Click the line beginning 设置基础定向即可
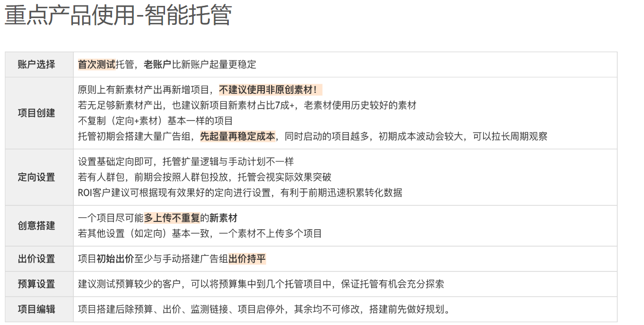 pyautogui.click(x=185, y=162)
